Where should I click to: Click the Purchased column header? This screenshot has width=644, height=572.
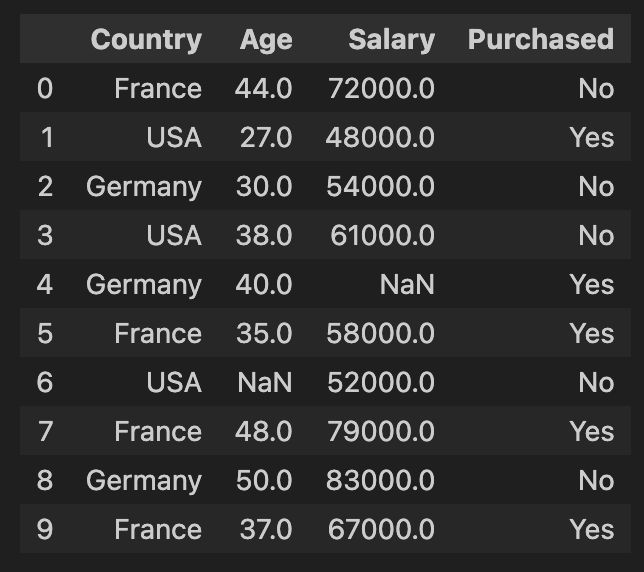541,39
